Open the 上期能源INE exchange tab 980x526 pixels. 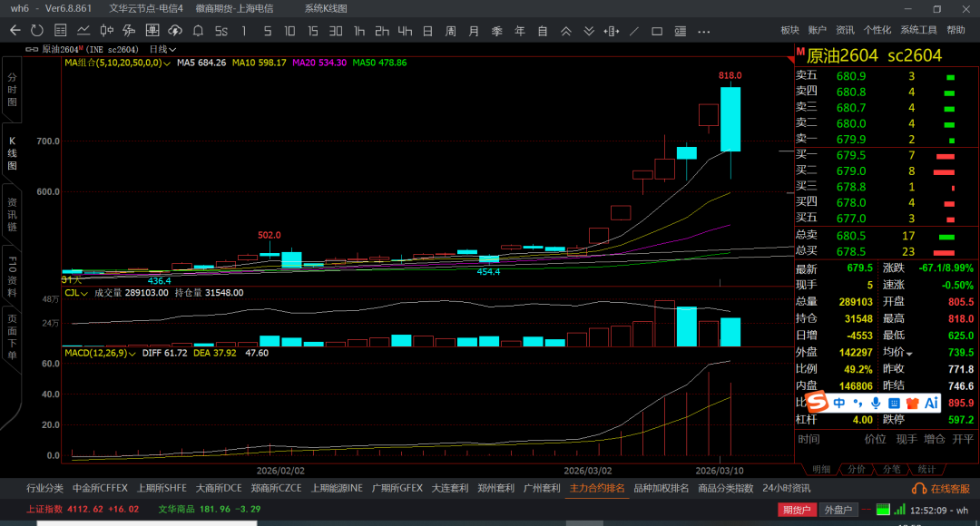(x=337, y=489)
